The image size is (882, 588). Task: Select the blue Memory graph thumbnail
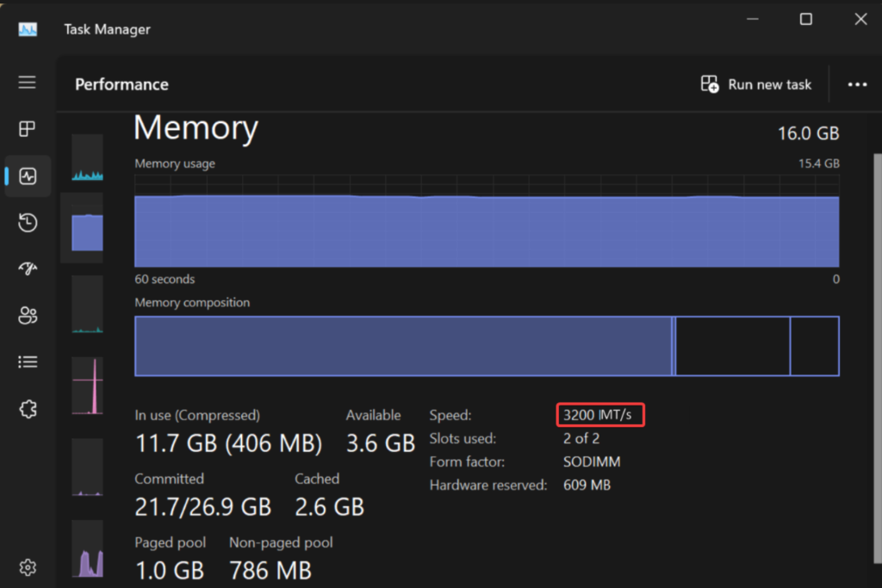pos(87,231)
